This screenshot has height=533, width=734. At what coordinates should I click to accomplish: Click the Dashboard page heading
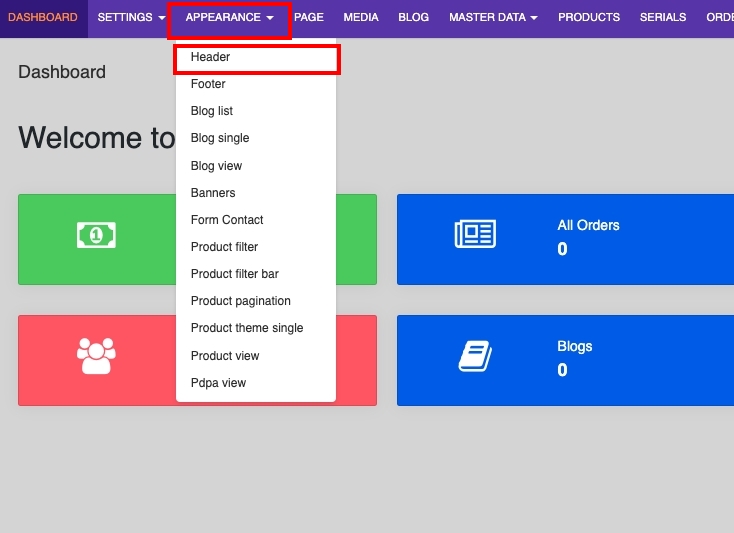(62, 72)
